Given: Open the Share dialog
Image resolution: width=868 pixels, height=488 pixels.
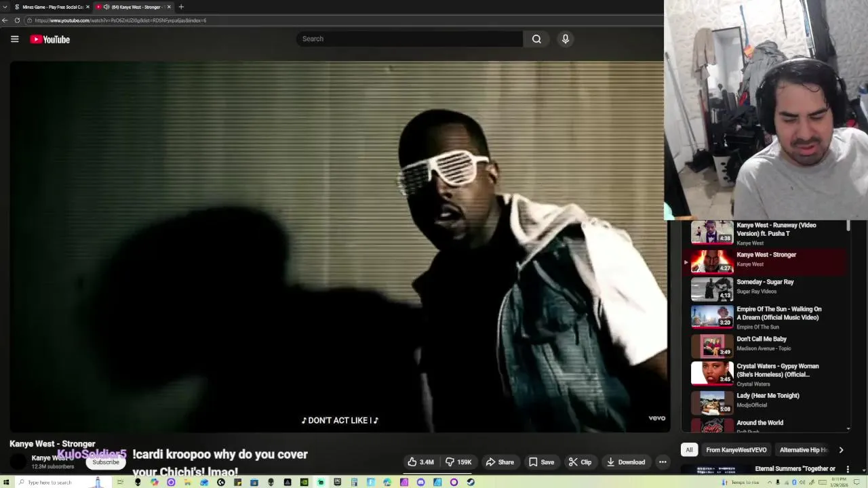Looking at the screenshot, I should click(500, 462).
